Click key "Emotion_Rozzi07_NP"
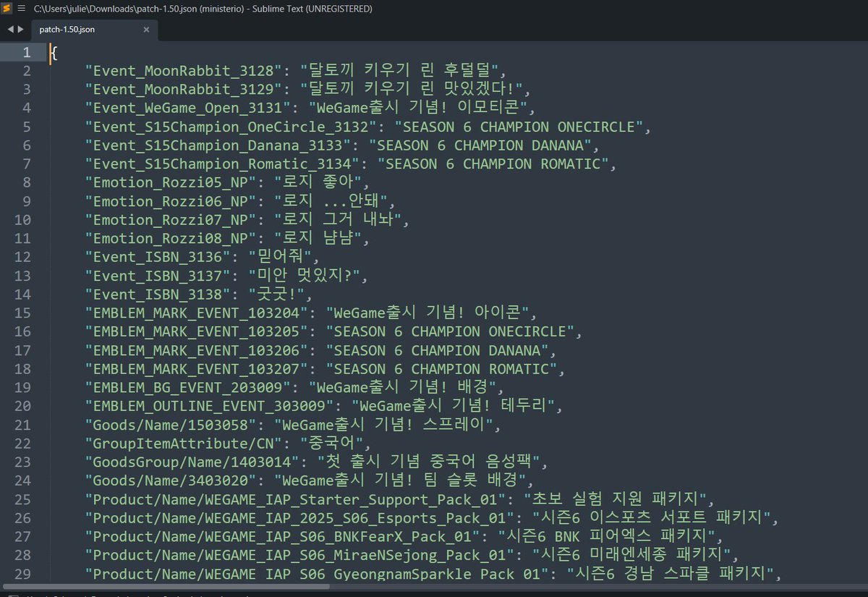Viewport: 868px width, 597px height. coord(170,220)
